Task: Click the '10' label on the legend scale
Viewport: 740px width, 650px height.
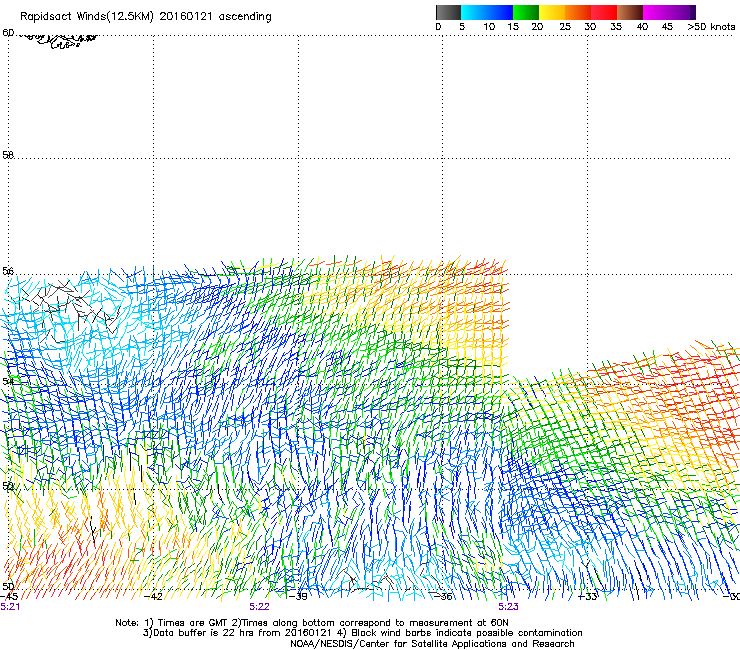Action: tap(489, 27)
